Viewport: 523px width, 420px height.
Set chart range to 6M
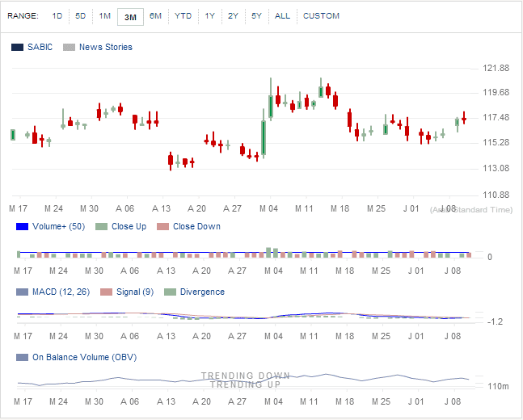click(155, 16)
